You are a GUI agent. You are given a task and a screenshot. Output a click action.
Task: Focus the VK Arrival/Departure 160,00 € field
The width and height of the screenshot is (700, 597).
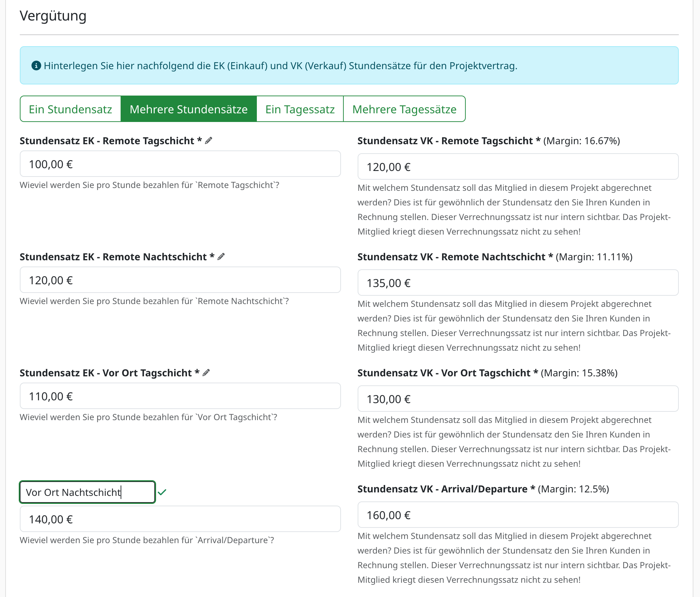pos(518,515)
